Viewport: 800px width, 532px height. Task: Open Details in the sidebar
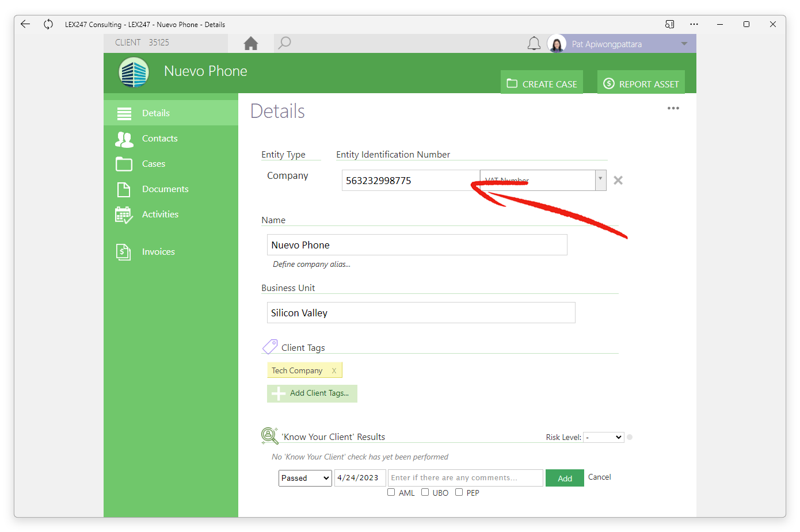click(171, 113)
